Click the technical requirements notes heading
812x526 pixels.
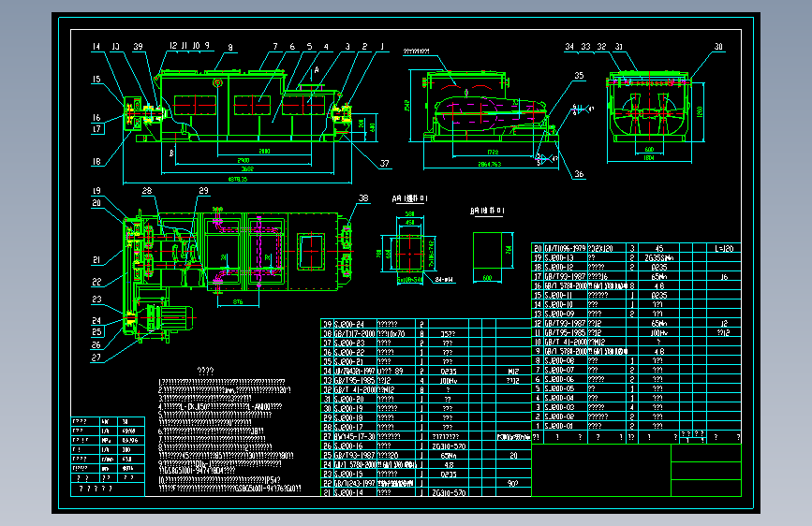point(206,371)
